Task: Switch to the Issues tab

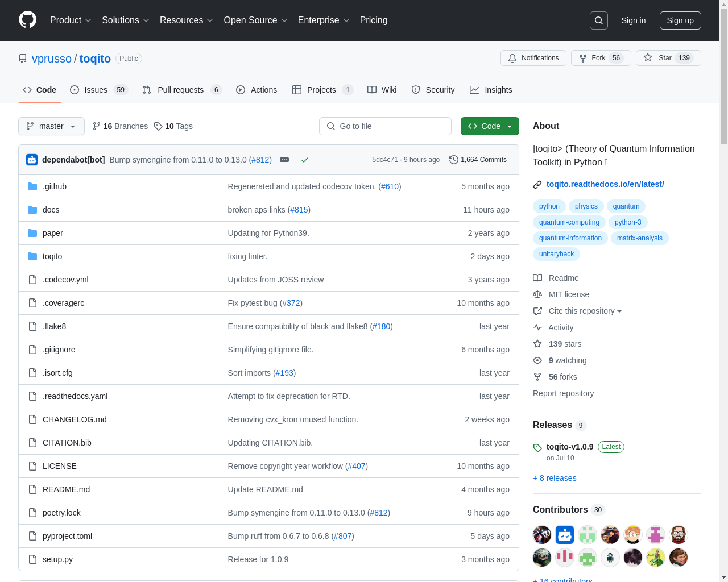Action: point(99,90)
